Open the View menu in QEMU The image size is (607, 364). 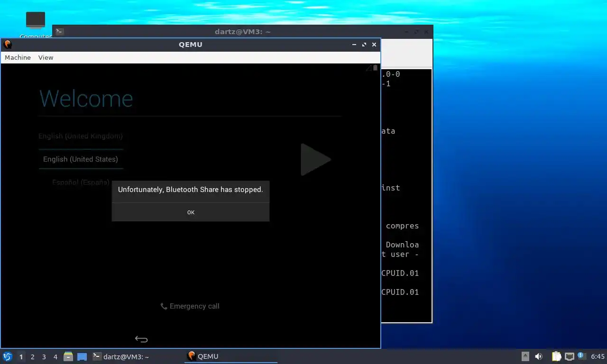point(46,57)
